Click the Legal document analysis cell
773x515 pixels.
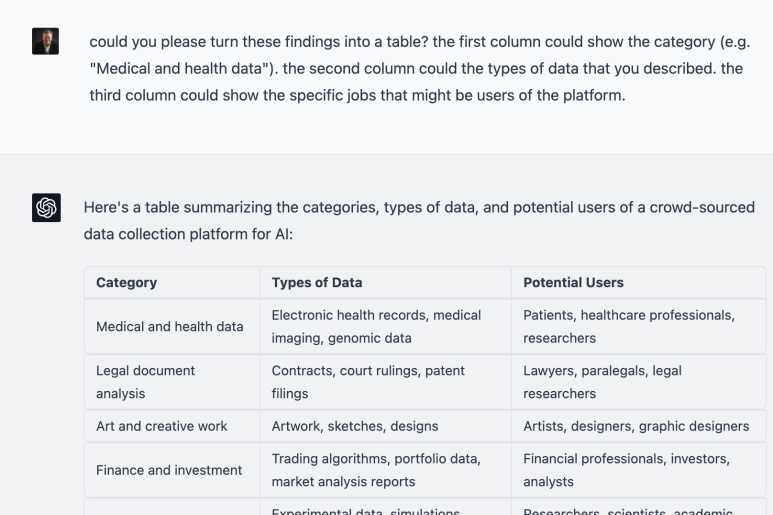pyautogui.click(x=172, y=382)
